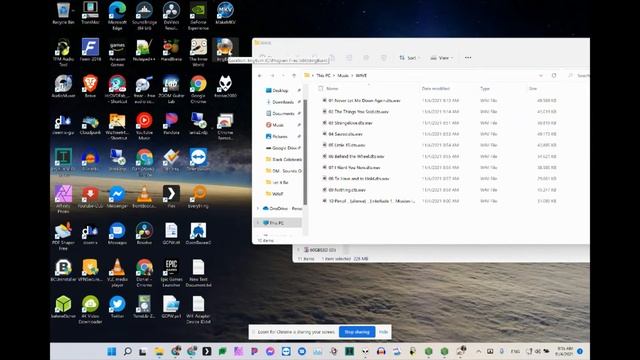Open the VLC media player desktop shortcut

click(x=117, y=273)
